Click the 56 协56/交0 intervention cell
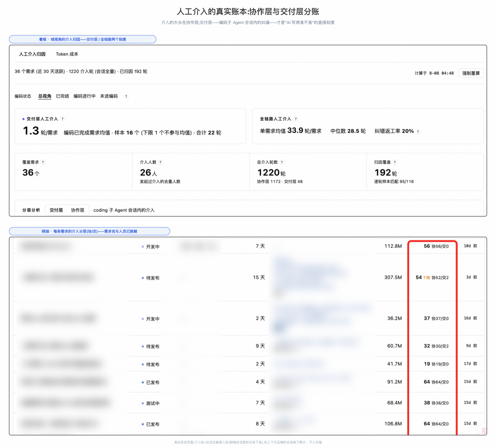The width and height of the screenshot is (496, 448). [436, 246]
